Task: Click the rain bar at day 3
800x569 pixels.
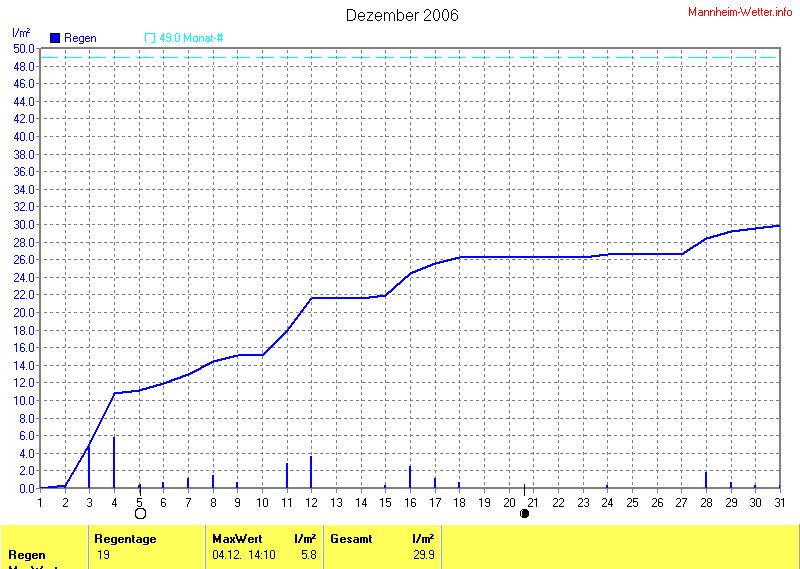Action: (89, 467)
